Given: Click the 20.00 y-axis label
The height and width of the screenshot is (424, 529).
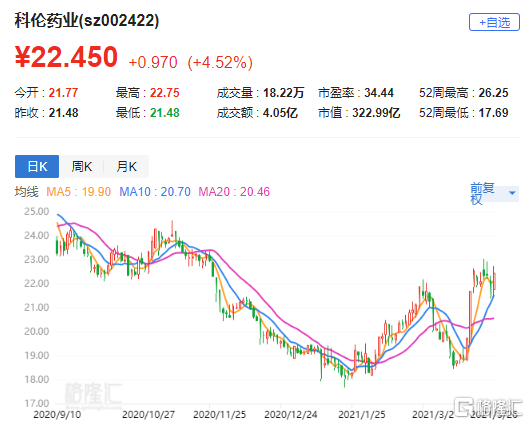Looking at the screenshot, I should tap(36, 331).
